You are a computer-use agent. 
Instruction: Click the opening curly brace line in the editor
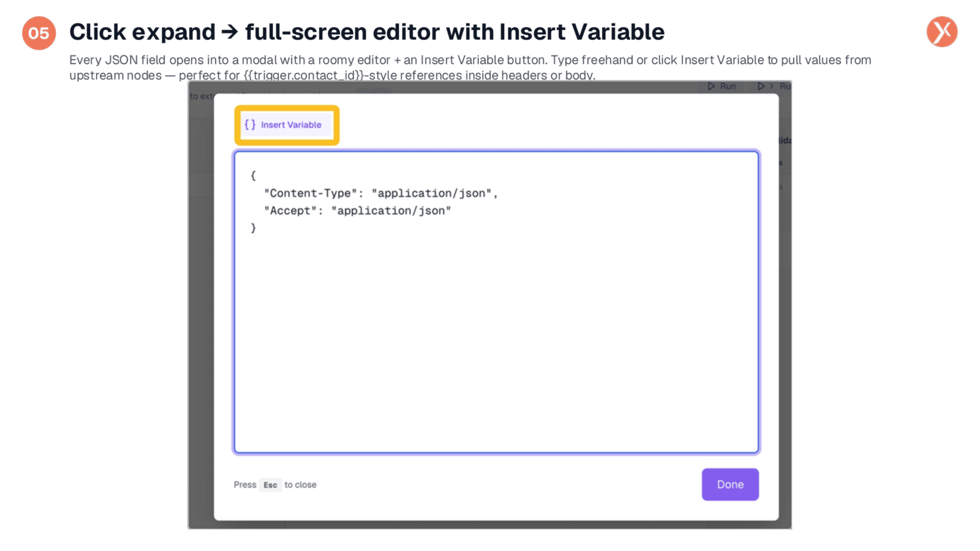(253, 176)
